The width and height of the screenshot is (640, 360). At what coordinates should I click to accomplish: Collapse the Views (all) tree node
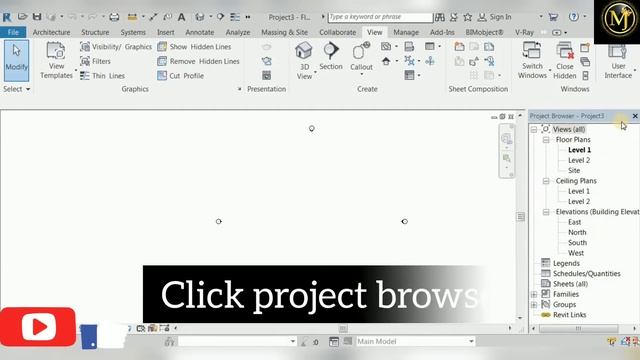534,129
